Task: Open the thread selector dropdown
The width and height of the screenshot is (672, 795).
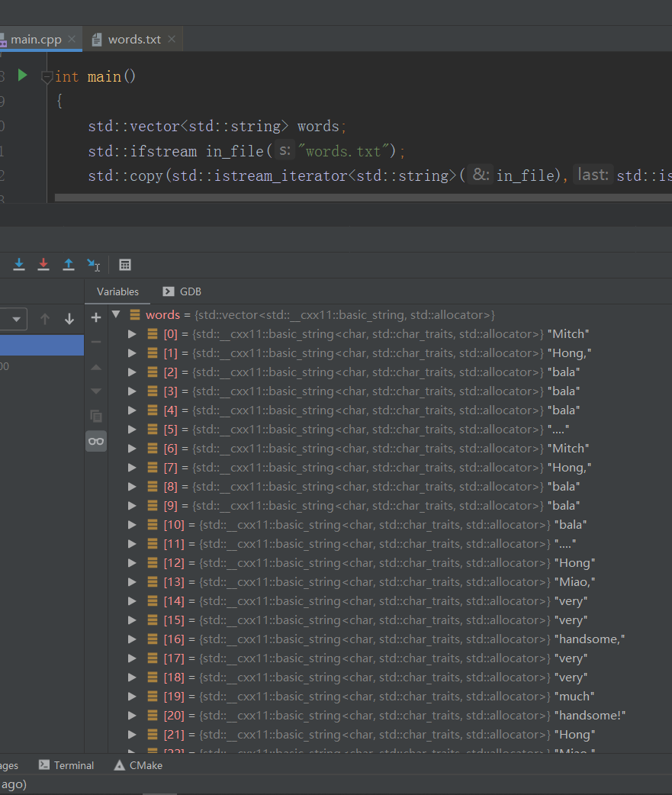Action: click(x=14, y=319)
